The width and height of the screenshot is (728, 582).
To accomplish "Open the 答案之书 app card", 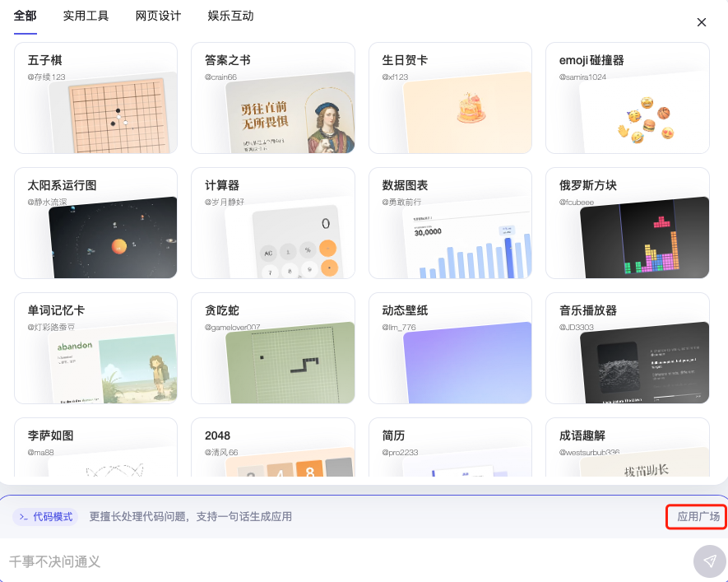I will coord(273,98).
